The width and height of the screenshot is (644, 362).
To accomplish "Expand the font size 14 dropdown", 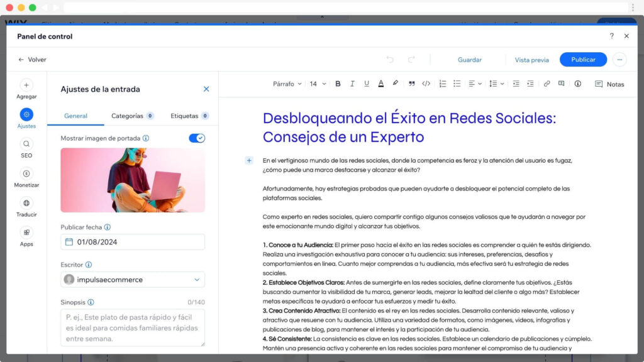I will [317, 84].
